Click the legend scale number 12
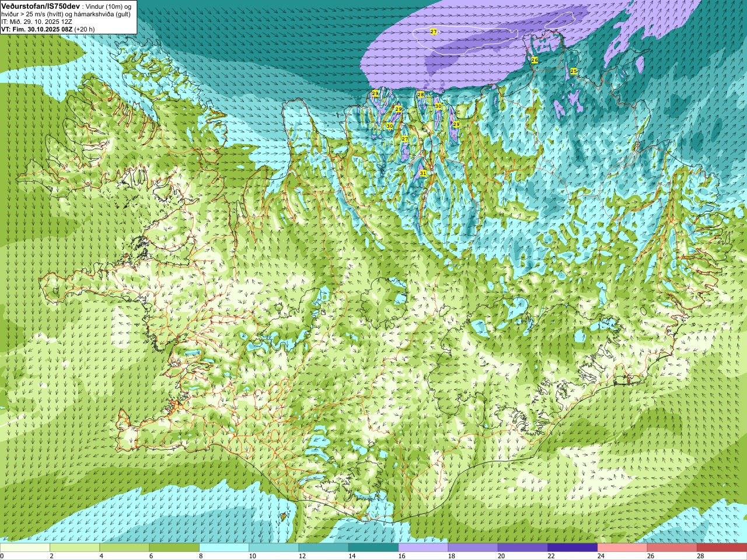The image size is (747, 560). pyautogui.click(x=302, y=556)
